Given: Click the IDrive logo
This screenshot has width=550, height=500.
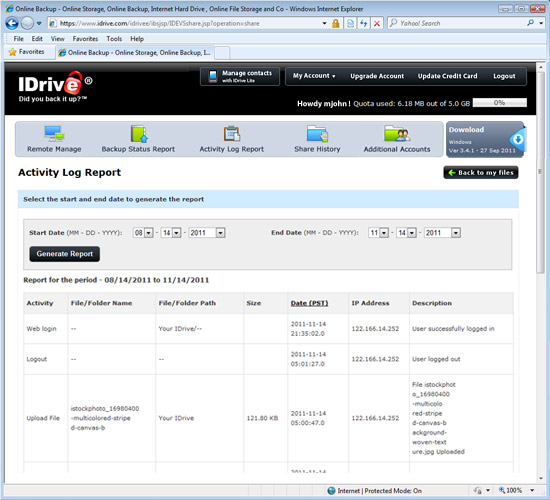Looking at the screenshot, I should 55,87.
